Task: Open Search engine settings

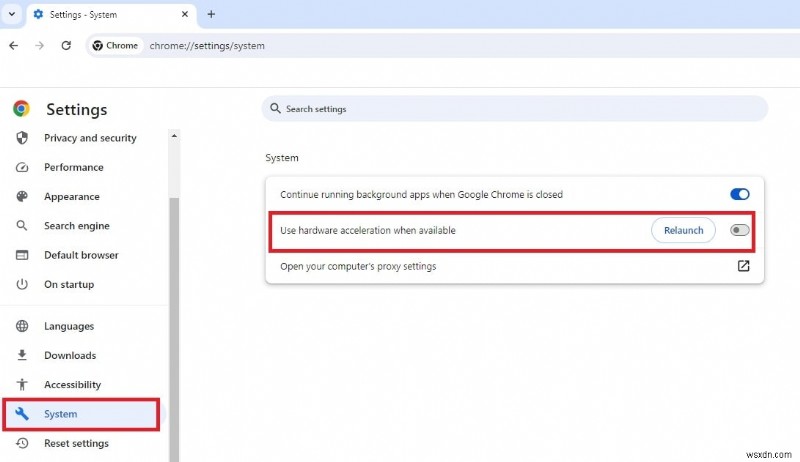Action: (77, 225)
